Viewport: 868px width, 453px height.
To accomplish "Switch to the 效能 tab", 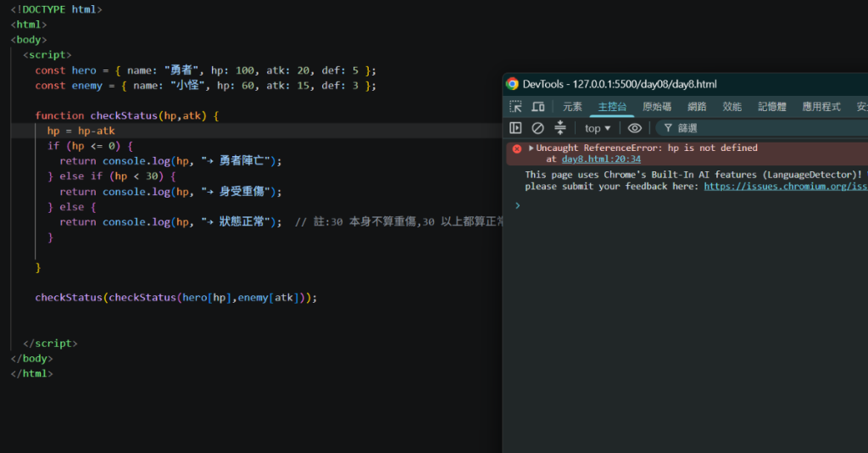I will pyautogui.click(x=732, y=106).
